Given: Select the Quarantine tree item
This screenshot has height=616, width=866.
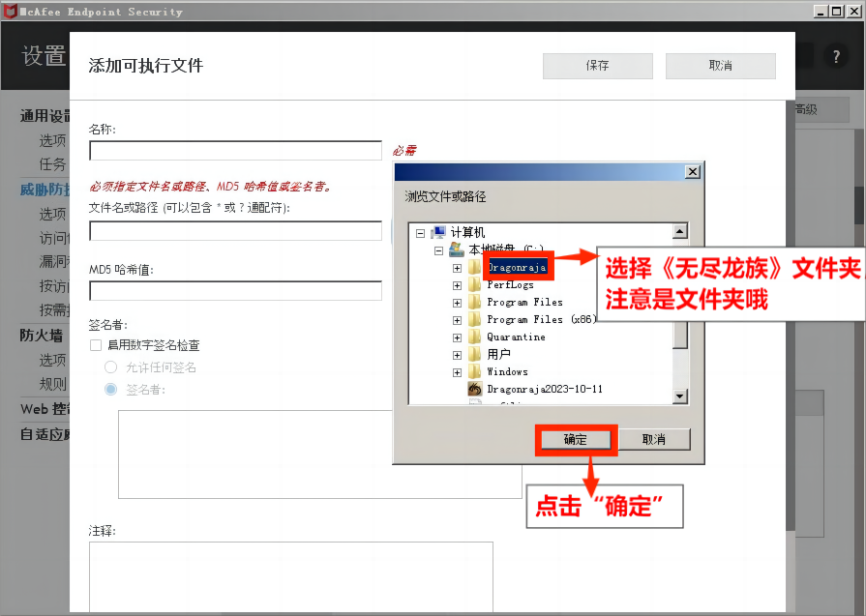Looking at the screenshot, I should 516,337.
